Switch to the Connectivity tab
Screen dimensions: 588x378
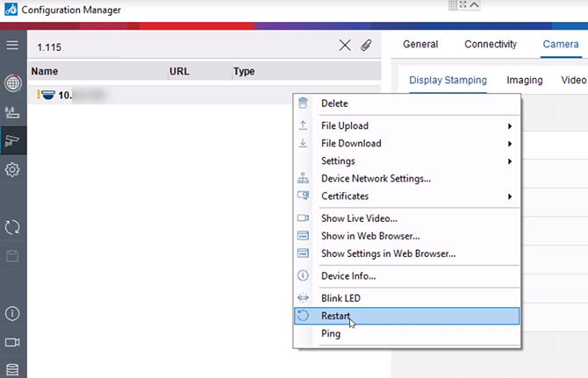[x=491, y=45]
